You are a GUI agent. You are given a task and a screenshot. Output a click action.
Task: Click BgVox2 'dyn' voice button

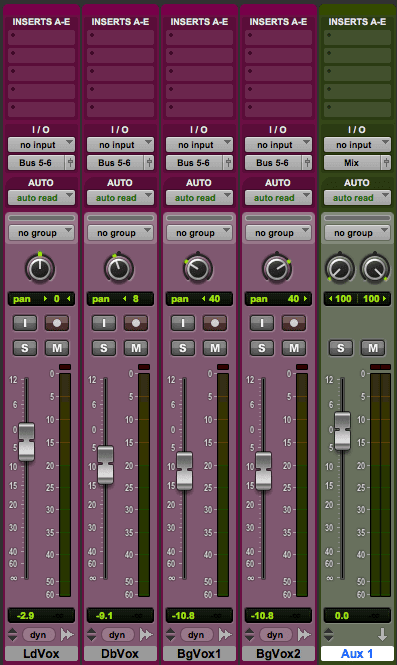275,635
